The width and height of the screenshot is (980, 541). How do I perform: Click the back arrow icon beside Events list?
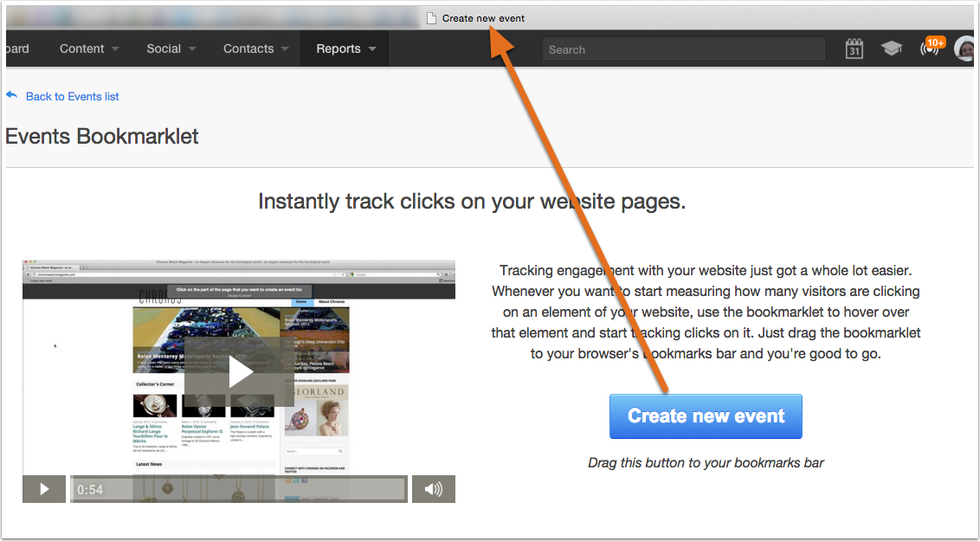point(12,95)
